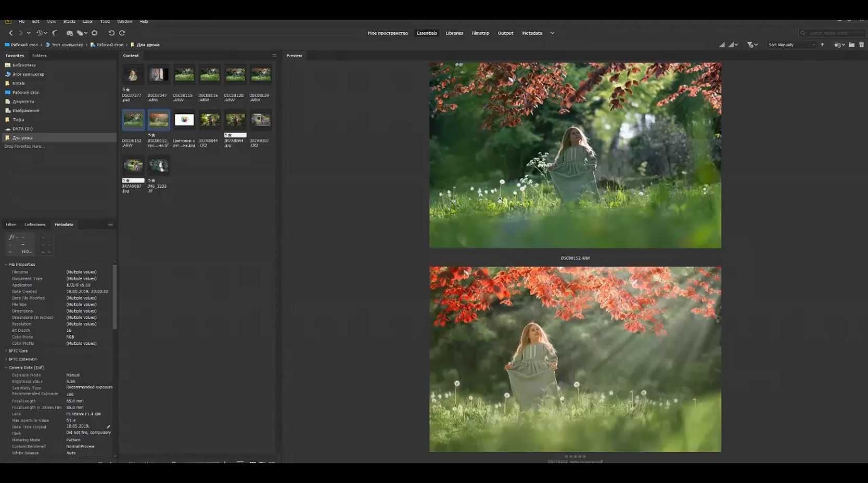The height and width of the screenshot is (483, 868).
Task: Select the IMG_1233 thumbnail
Action: (158, 165)
